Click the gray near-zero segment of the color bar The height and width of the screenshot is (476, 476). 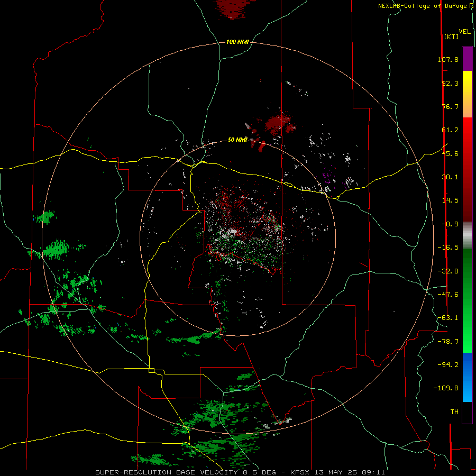pyautogui.click(x=467, y=235)
